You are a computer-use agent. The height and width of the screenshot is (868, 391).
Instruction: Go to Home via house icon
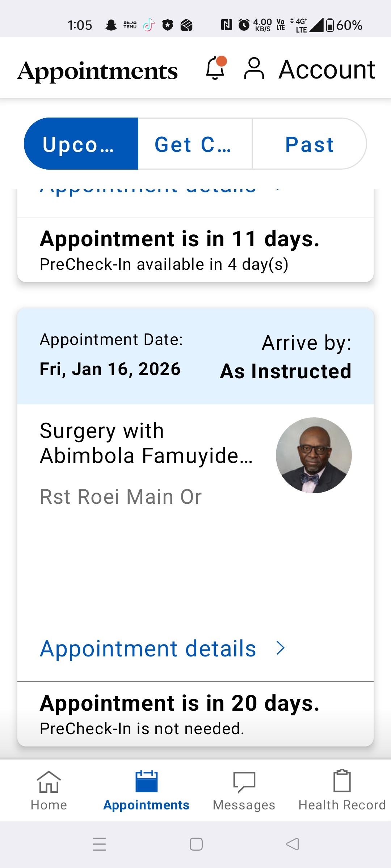pyautogui.click(x=49, y=782)
